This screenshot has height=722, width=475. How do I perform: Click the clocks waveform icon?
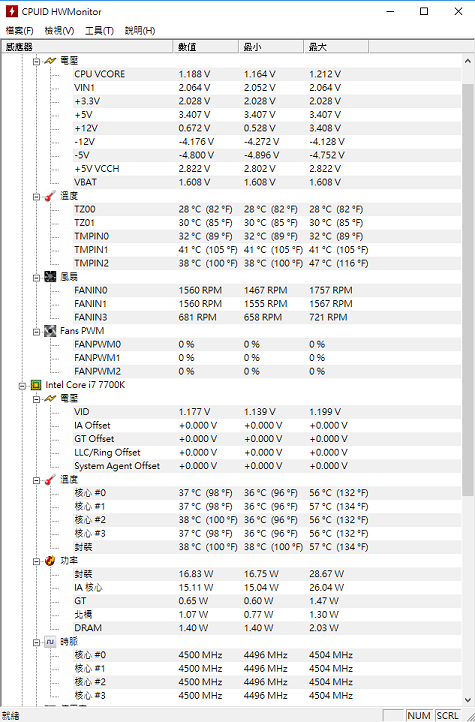[50, 642]
